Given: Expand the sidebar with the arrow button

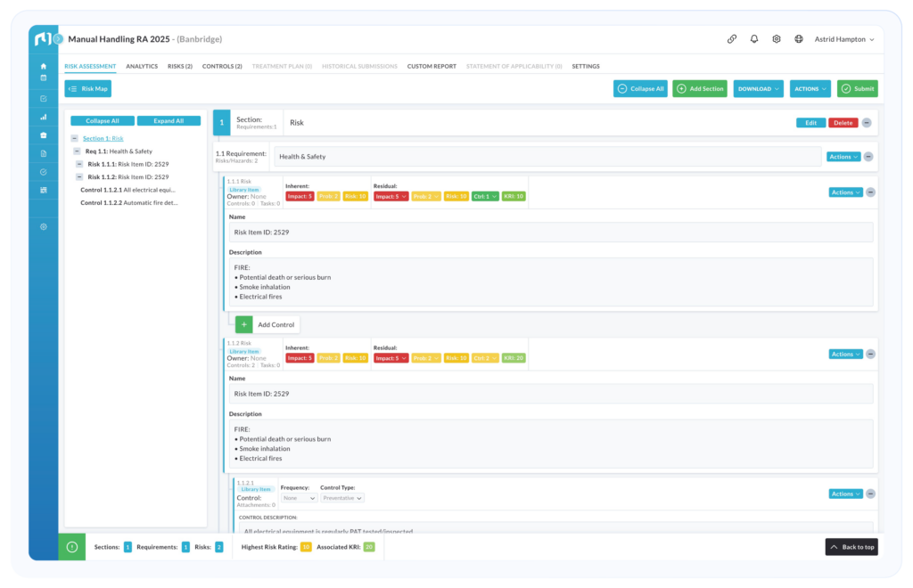Looking at the screenshot, I should (x=58, y=39).
